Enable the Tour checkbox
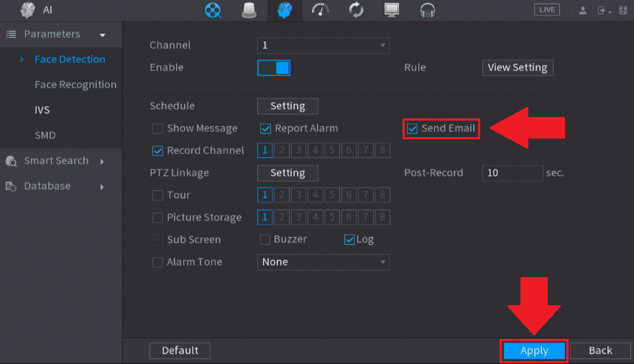Screen dimensions: 634x364 [157, 195]
